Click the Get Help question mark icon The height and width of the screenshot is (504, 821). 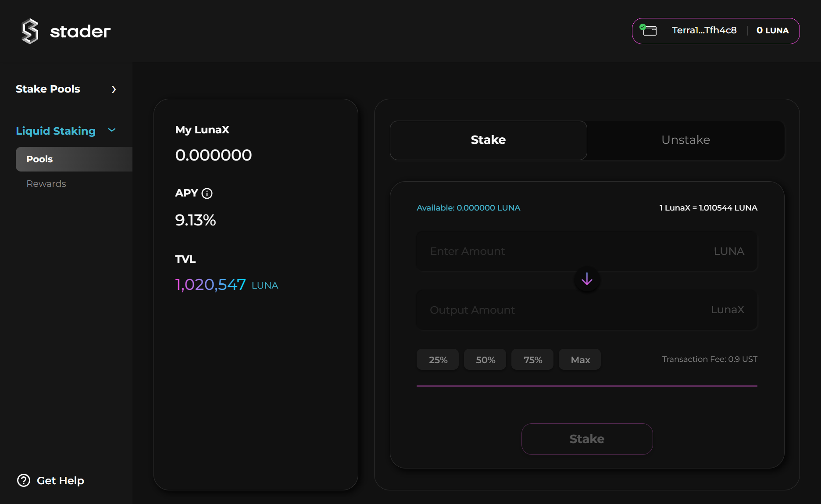pos(23,480)
